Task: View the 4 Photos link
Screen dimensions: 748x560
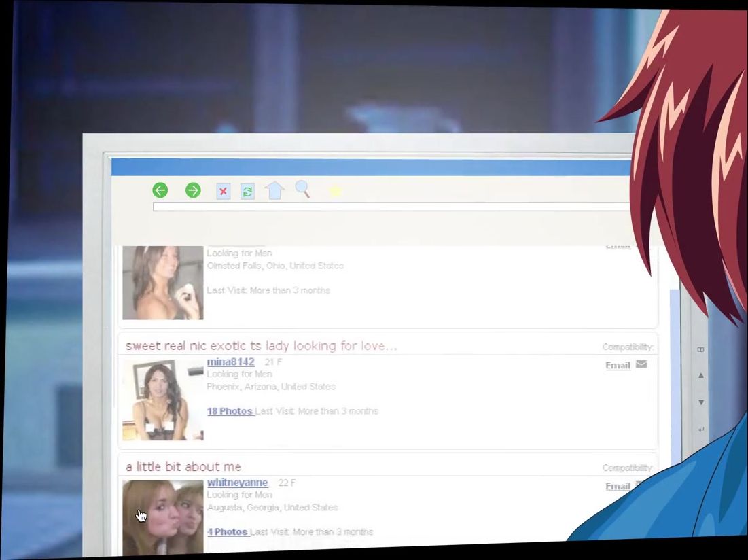Action: pos(227,532)
